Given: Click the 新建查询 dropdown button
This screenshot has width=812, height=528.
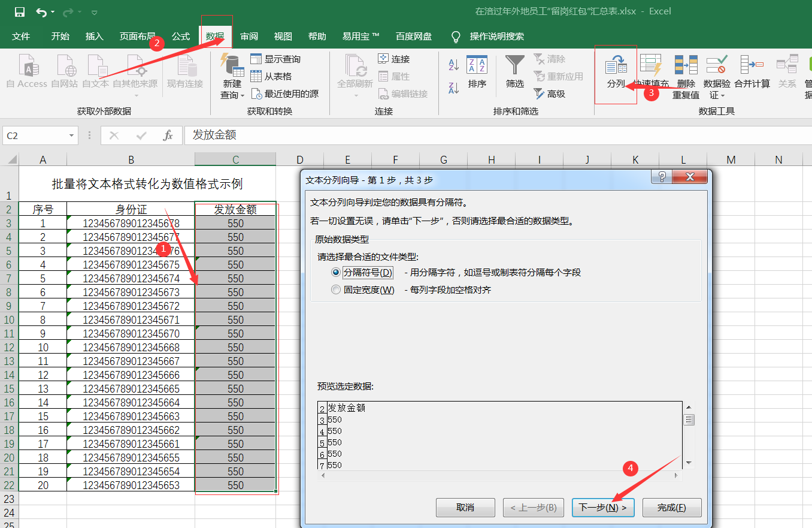Looking at the screenshot, I should coord(232,77).
